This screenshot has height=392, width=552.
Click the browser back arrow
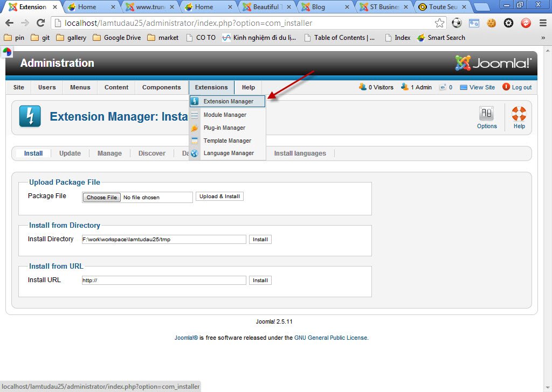[x=9, y=23]
